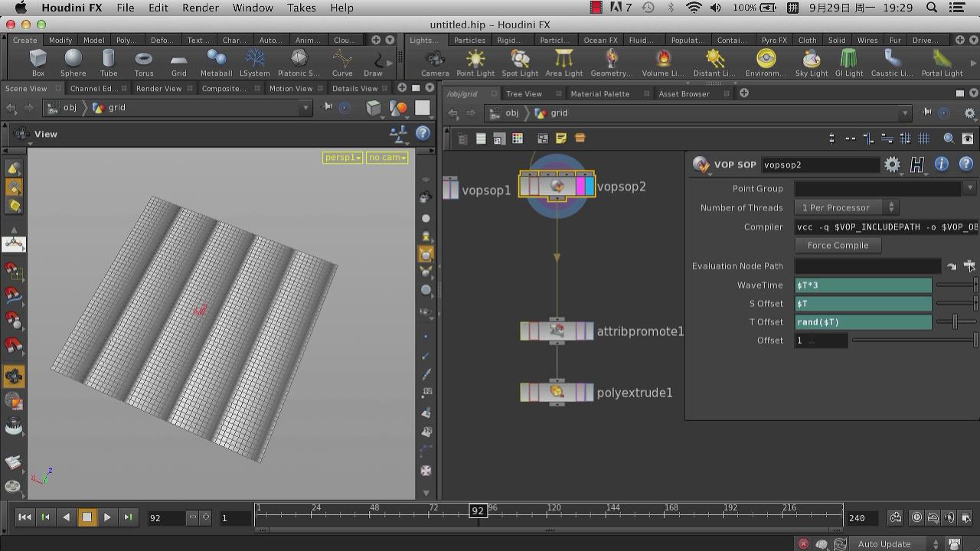Add a Portal Light
Screen dimensions: 980x551
(x=942, y=63)
